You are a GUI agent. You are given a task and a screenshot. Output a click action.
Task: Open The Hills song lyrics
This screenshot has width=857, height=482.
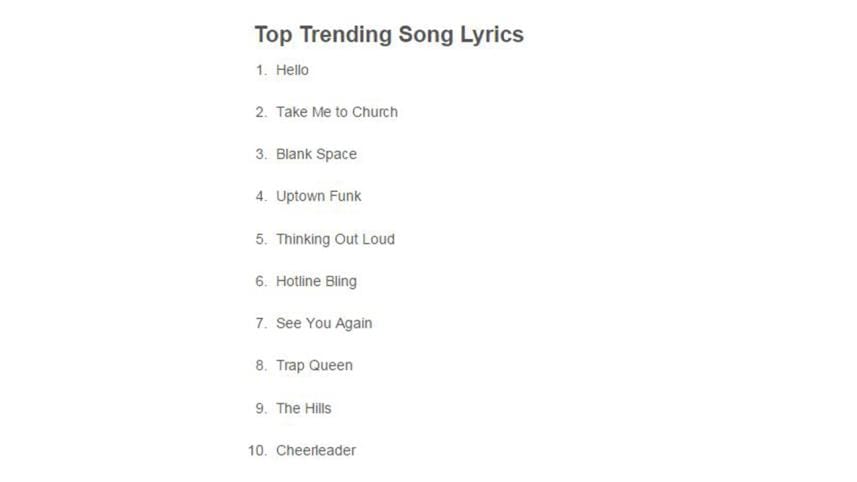tap(303, 408)
